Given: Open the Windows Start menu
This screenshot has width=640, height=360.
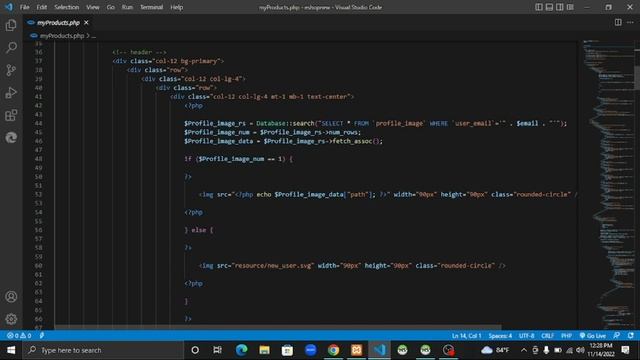Looking at the screenshot, I should (x=11, y=350).
